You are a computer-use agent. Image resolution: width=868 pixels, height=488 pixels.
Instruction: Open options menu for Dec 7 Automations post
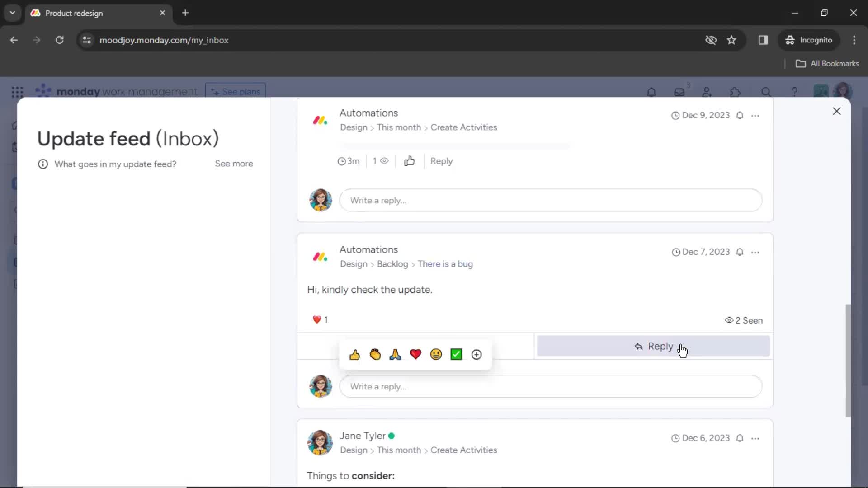pyautogui.click(x=755, y=252)
